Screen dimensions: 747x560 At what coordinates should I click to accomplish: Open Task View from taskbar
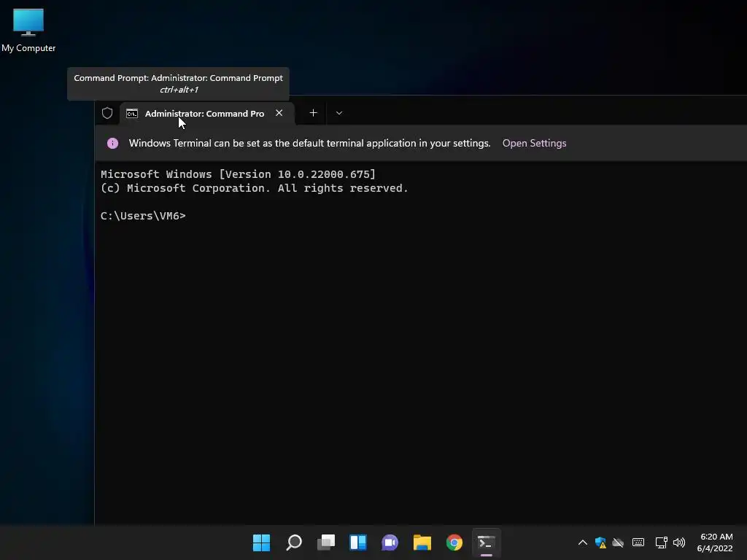(x=326, y=542)
